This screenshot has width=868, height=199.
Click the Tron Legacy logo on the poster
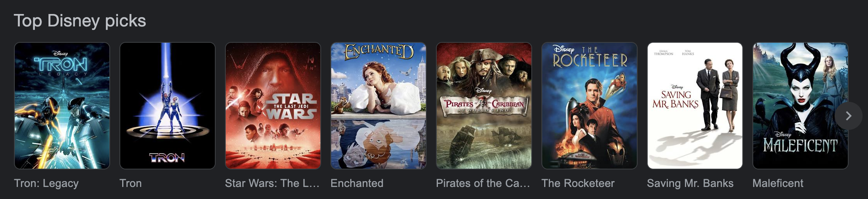pyautogui.click(x=61, y=65)
